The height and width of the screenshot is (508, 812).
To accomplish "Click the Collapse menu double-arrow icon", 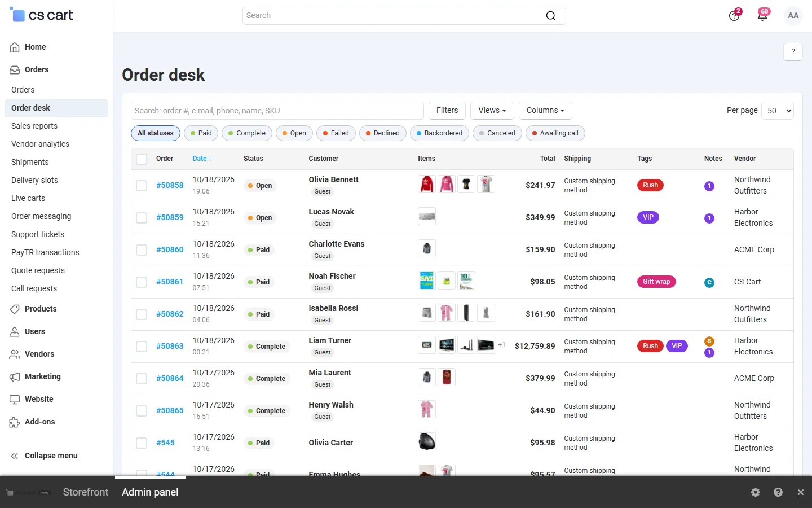I will pos(15,456).
